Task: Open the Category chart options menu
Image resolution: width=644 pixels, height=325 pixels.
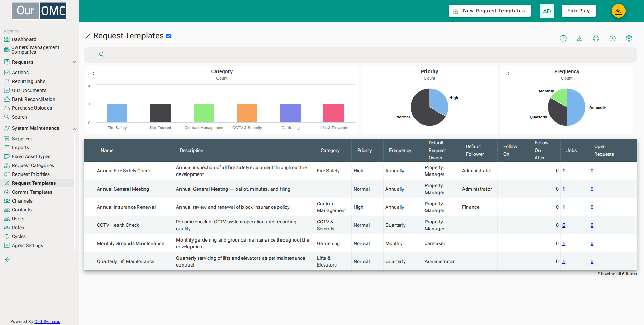Action: click(93, 72)
